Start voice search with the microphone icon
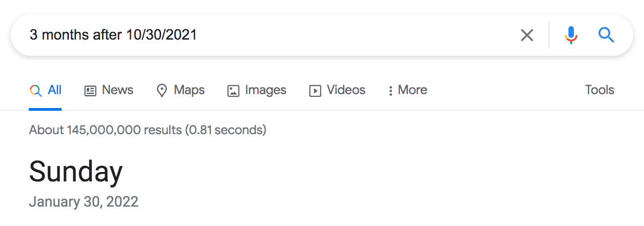Viewport: 644px width, 226px height. pyautogui.click(x=571, y=35)
